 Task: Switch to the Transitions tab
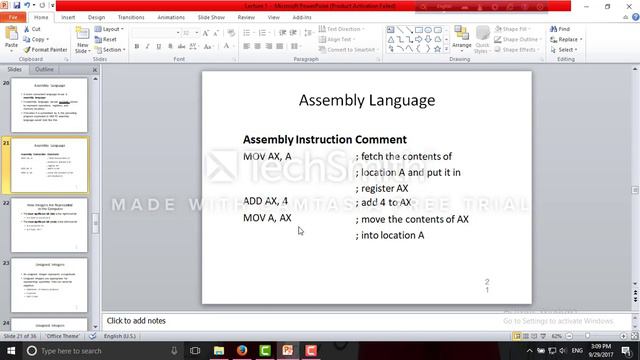pyautogui.click(x=131, y=18)
